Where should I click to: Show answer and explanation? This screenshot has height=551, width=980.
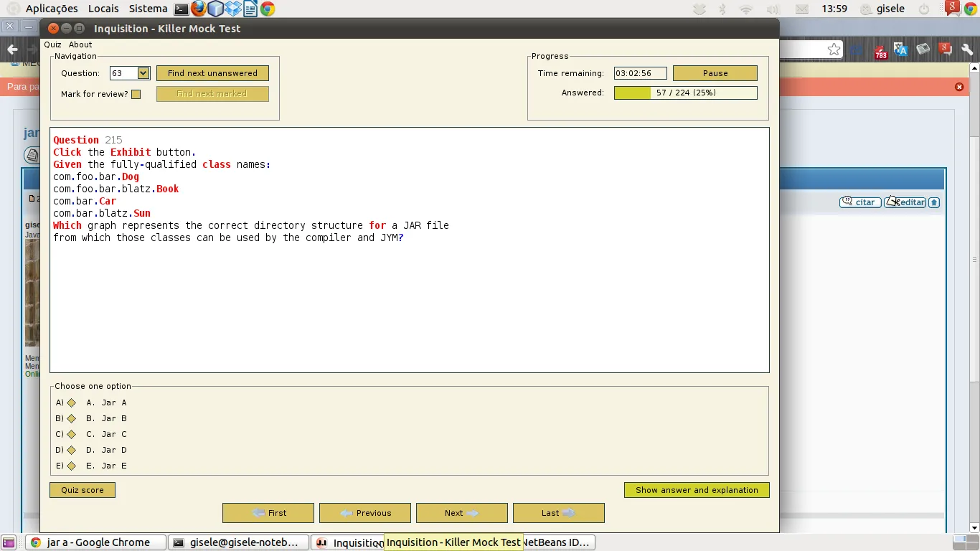(x=697, y=490)
